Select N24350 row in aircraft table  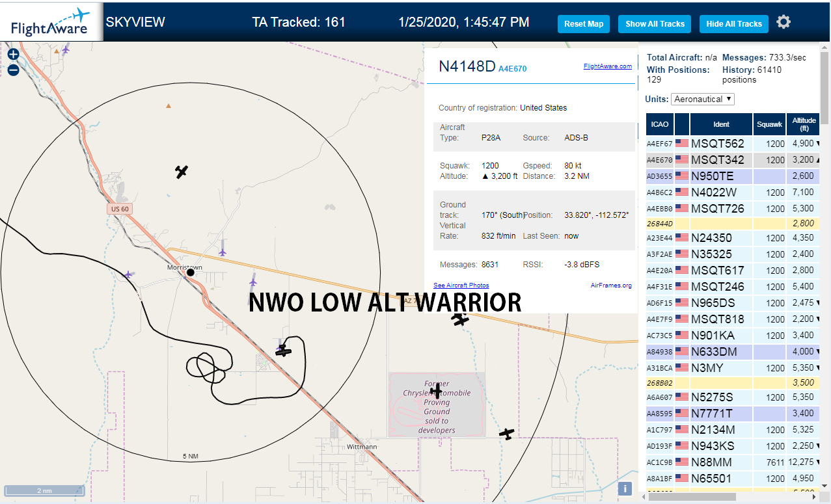point(733,237)
